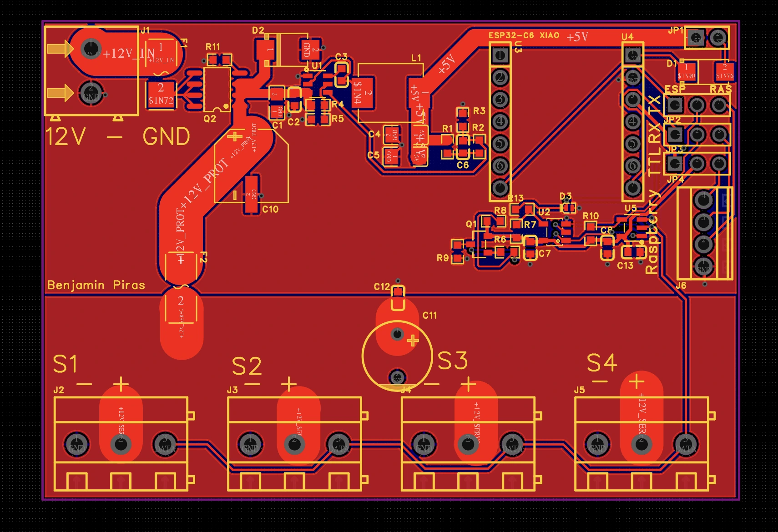778x532 pixels.
Task: Select the J3 connector label
Action: pos(232,390)
